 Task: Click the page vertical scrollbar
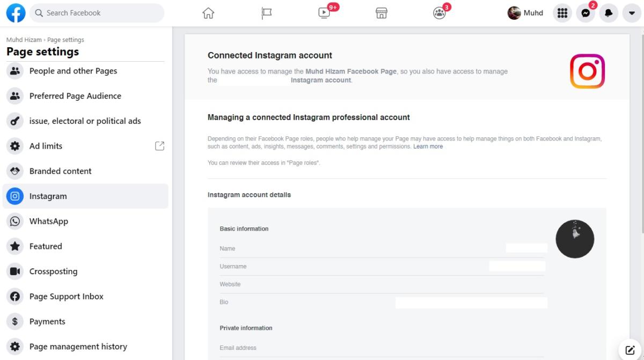tap(641, 134)
